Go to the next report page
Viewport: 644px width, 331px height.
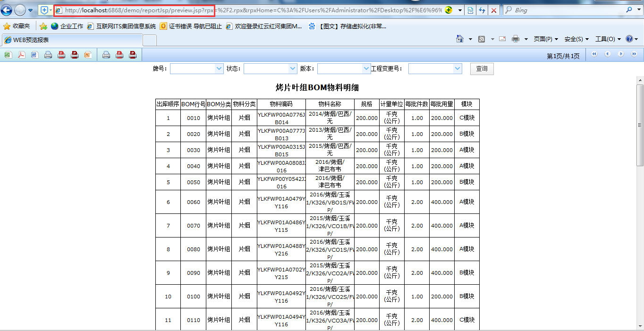pyautogui.click(x=621, y=54)
